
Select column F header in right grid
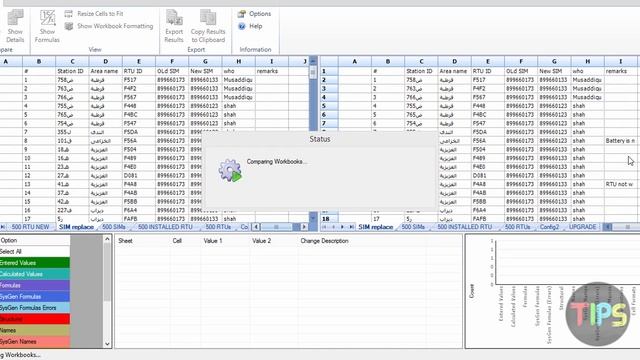[521, 61]
